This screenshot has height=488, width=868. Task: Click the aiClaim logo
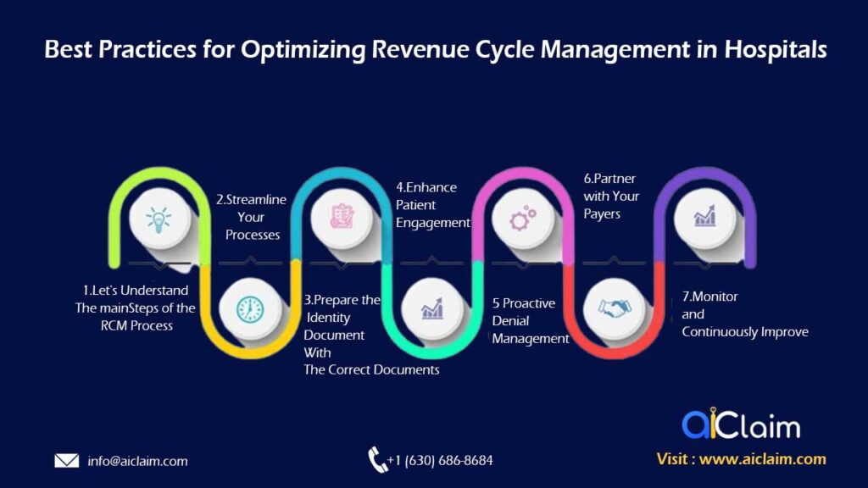(741, 425)
